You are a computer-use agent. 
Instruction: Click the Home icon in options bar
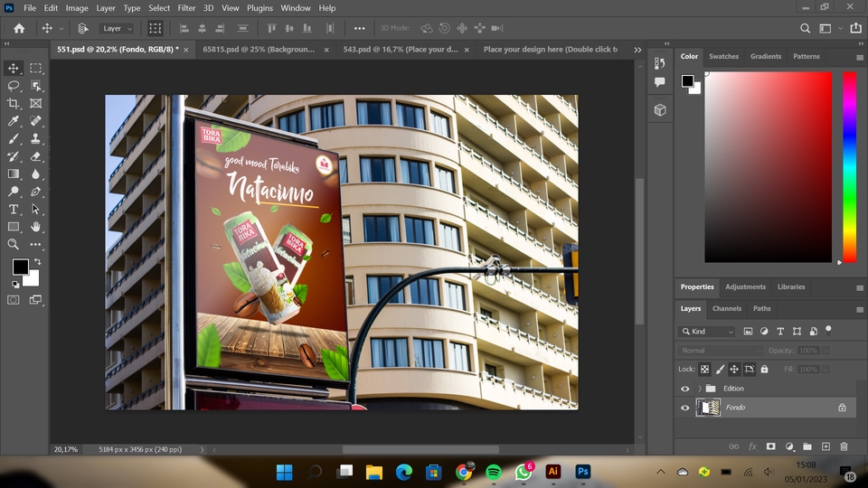coord(19,28)
